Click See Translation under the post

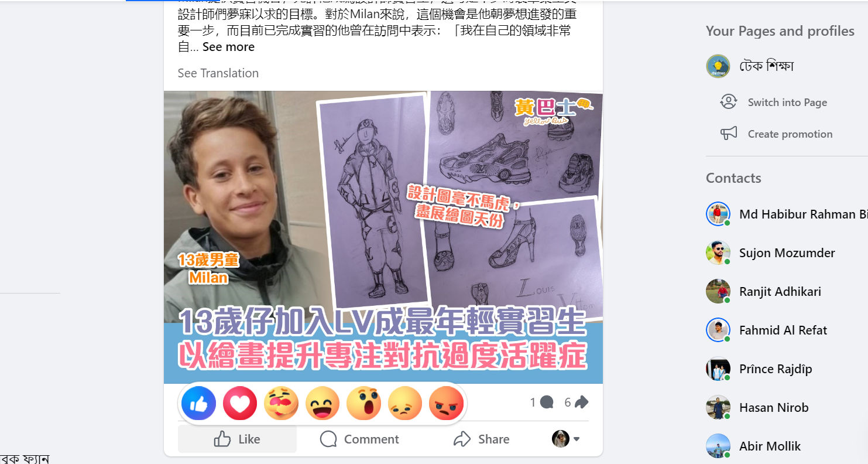click(218, 73)
